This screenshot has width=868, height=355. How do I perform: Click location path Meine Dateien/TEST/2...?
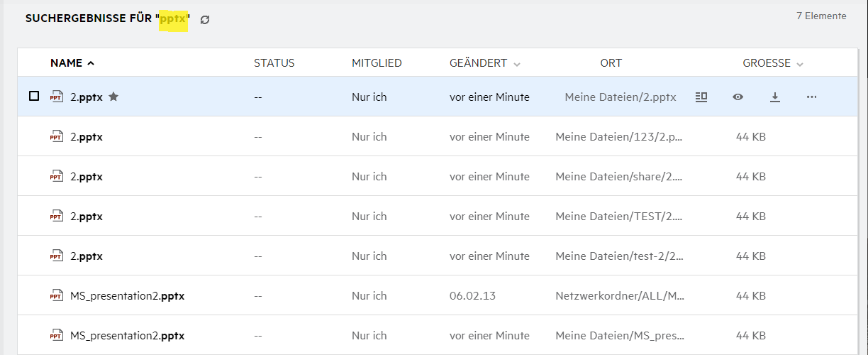tap(618, 216)
